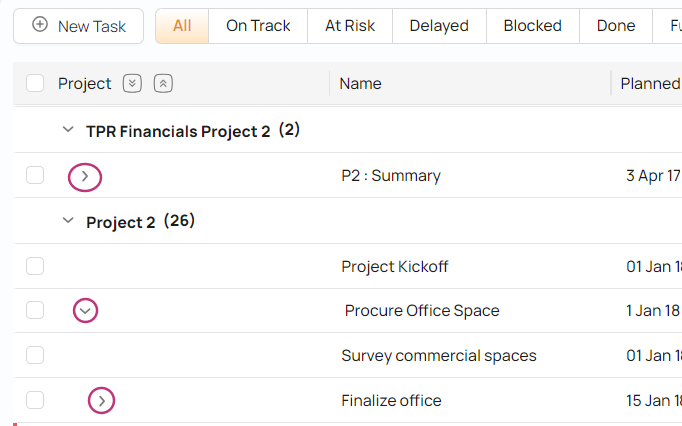
Task: Select the On Track tab
Action: (x=258, y=26)
